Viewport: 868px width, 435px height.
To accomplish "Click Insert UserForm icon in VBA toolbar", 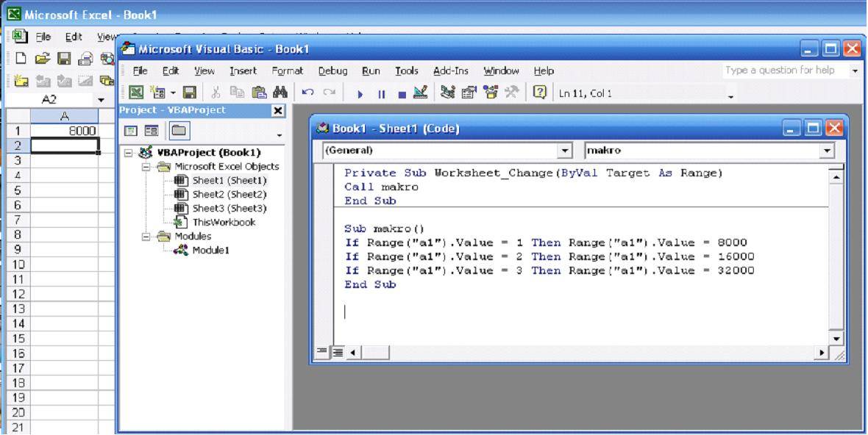I will [x=157, y=93].
